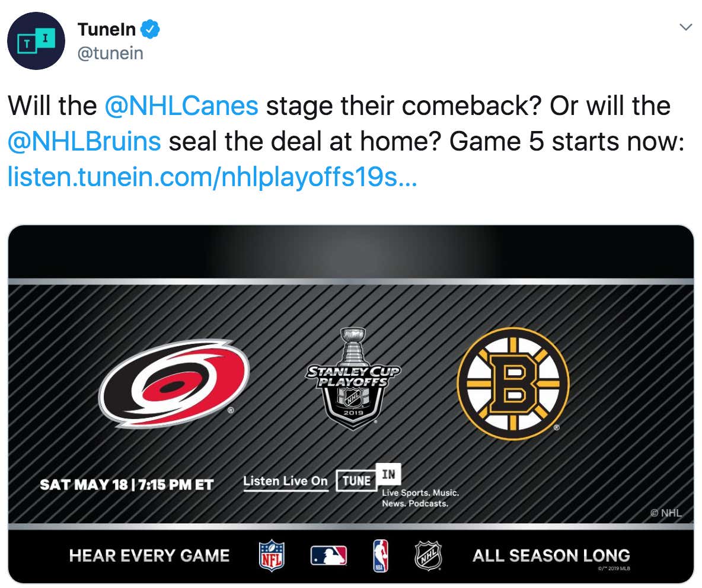Click the blue verified badge

click(150, 29)
